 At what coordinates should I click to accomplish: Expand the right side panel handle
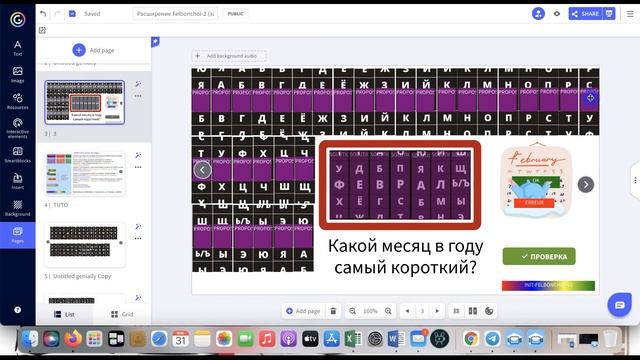pyautogui.click(x=635, y=180)
